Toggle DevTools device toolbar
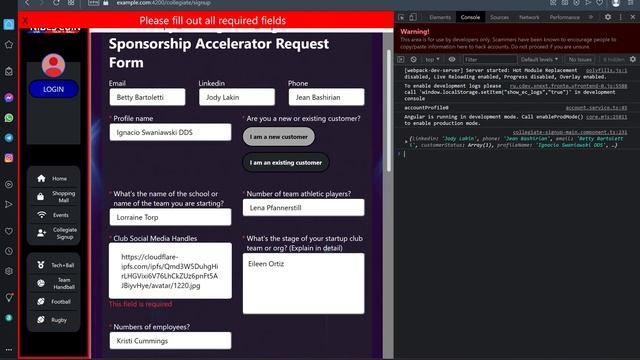 (413, 17)
